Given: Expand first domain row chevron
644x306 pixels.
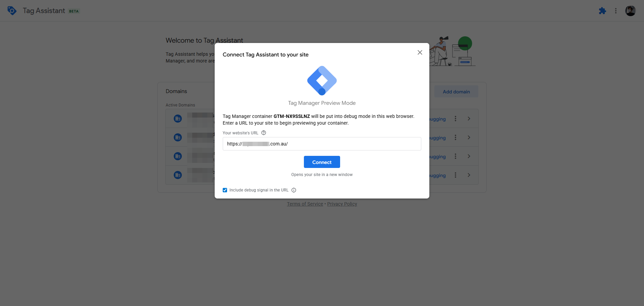Looking at the screenshot, I should 469,119.
